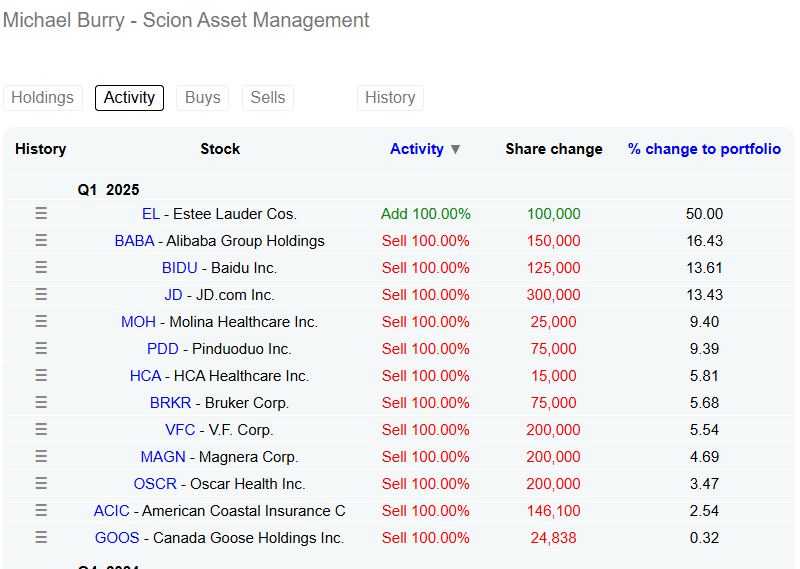This screenshot has width=800, height=569.
Task: Switch to the Buys tab
Action: coord(203,97)
